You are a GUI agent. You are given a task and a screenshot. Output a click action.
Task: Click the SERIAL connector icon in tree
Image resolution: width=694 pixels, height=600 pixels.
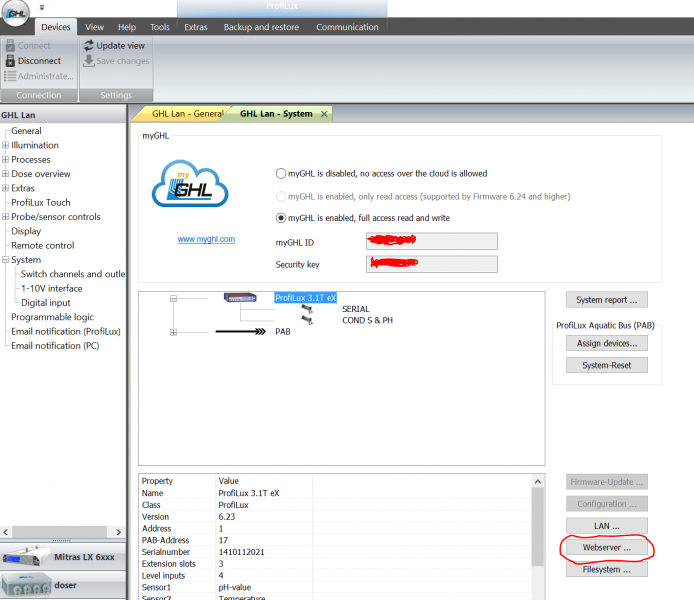click(307, 310)
